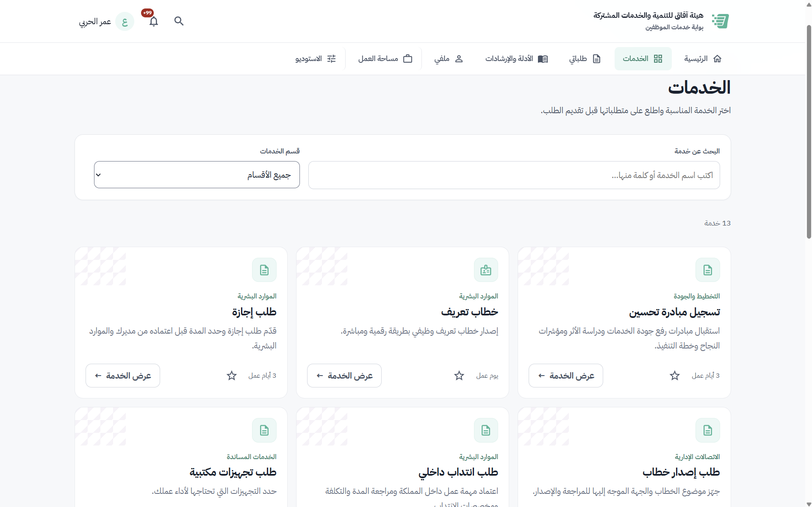Viewport: 812px width, 507px height.
Task: Select the الخدمات services tab
Action: (x=643, y=58)
